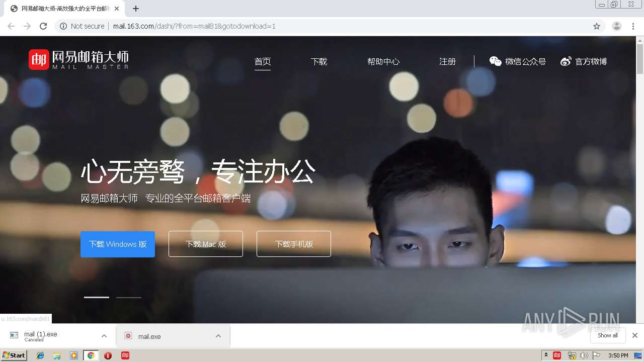Click the 下载手机版 button
Viewport: 644px width, 362px height.
(x=294, y=244)
